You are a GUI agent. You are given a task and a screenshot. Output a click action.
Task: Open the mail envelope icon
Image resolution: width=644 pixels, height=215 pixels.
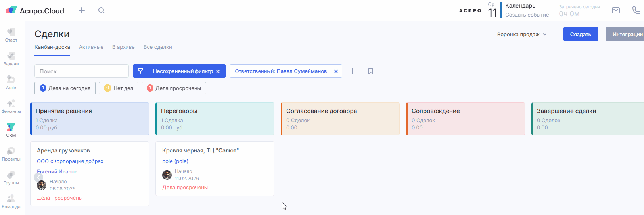615,10
